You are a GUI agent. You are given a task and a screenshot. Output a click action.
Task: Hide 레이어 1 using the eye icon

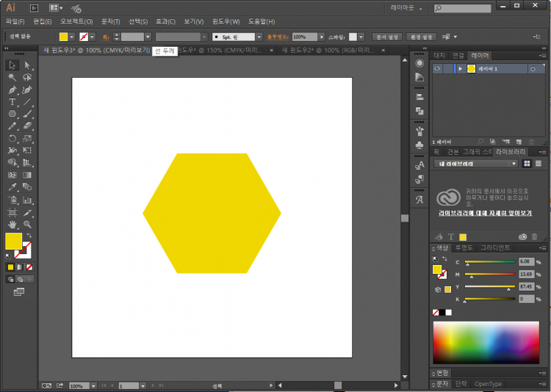click(437, 68)
